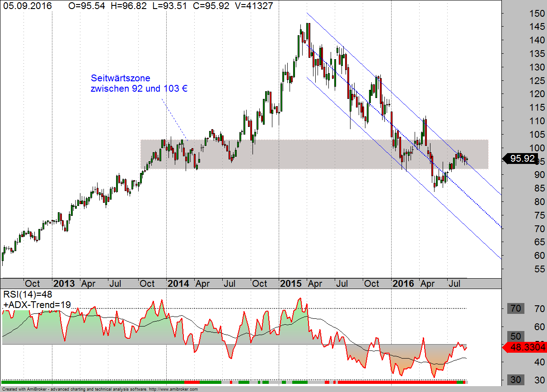Select the high value H=96.82

point(129,6)
